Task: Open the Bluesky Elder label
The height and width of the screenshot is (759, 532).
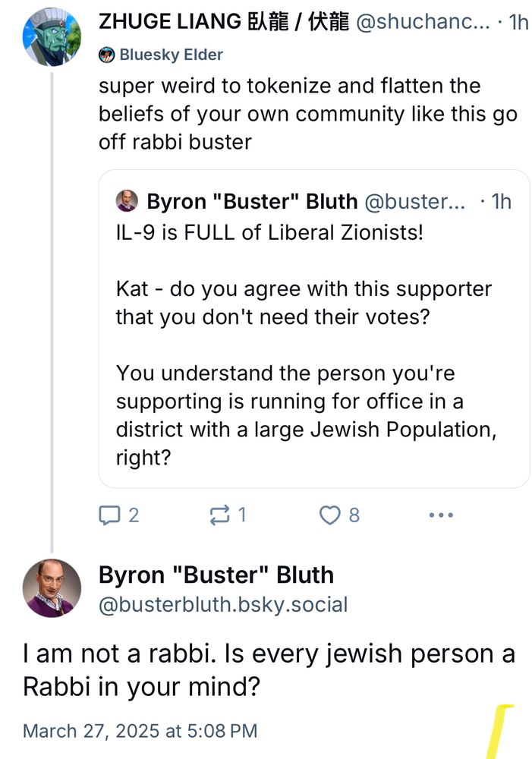Action: click(x=172, y=55)
